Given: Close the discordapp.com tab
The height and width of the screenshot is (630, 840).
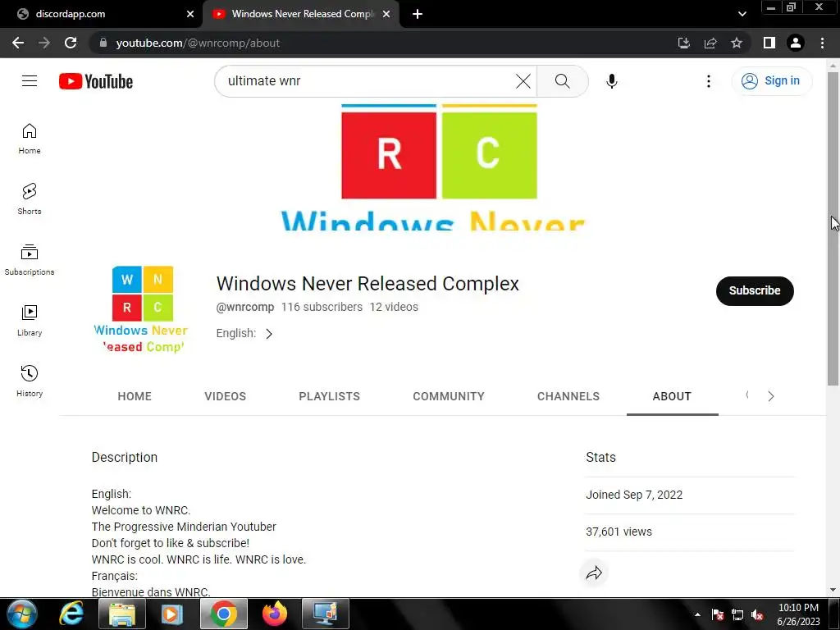Looking at the screenshot, I should pos(190,14).
